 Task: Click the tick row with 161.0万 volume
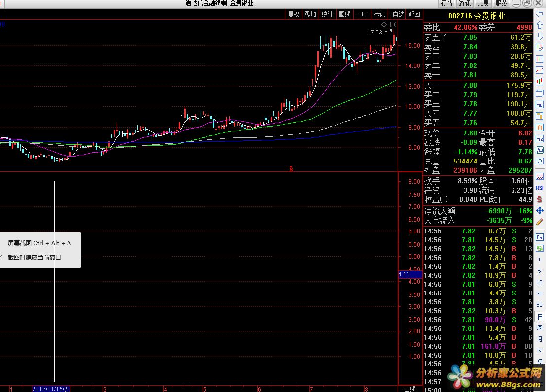point(478,346)
